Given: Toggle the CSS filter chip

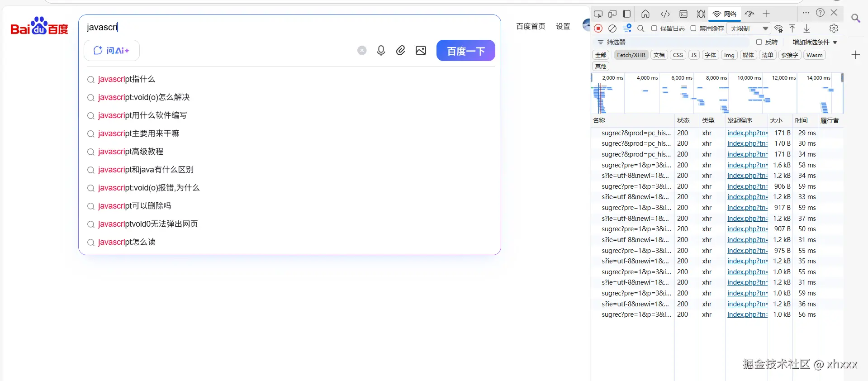Looking at the screenshot, I should pos(678,55).
